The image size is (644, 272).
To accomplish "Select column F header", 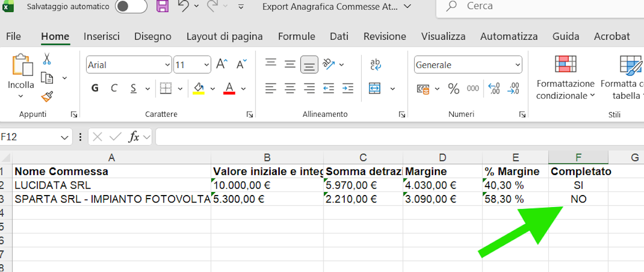I will 578,157.
